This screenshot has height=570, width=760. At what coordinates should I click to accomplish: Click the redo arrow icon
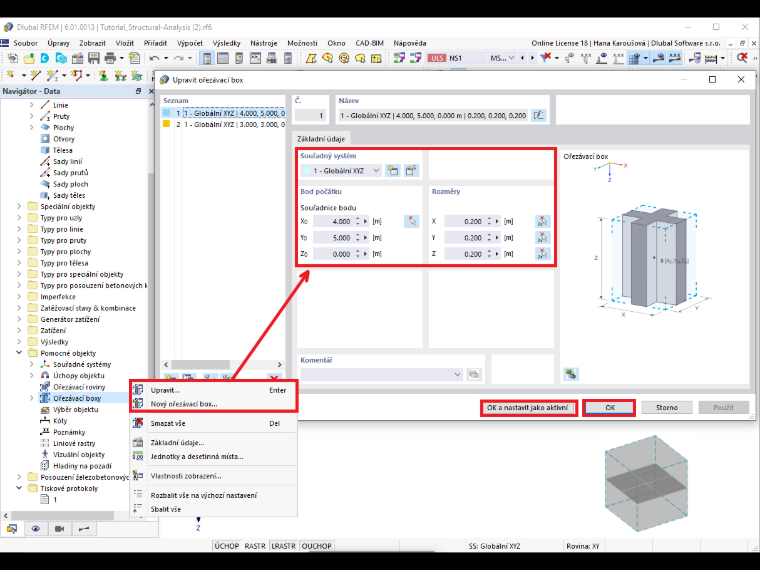coord(178,58)
